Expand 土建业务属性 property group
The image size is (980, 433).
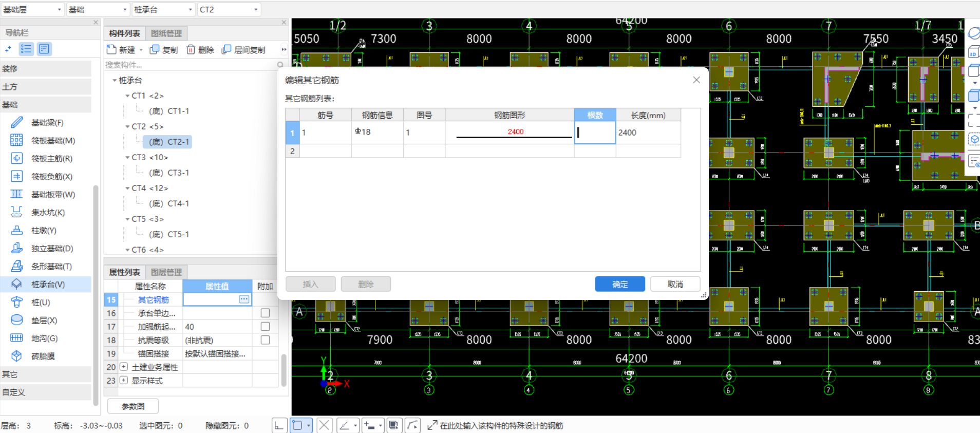(124, 367)
